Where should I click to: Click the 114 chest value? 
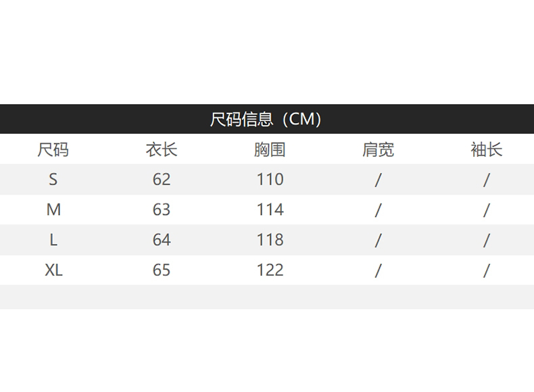click(270, 210)
